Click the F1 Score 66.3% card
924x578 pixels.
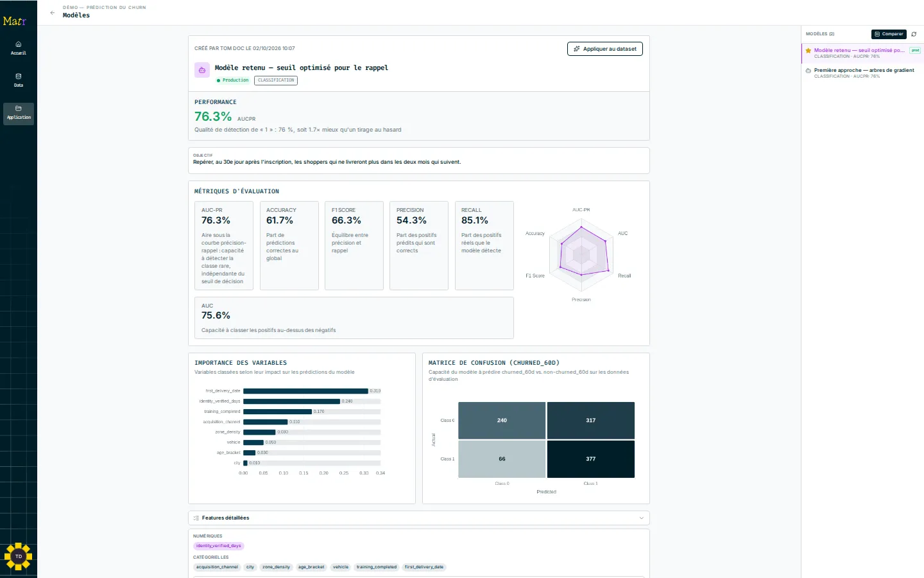[x=354, y=246]
